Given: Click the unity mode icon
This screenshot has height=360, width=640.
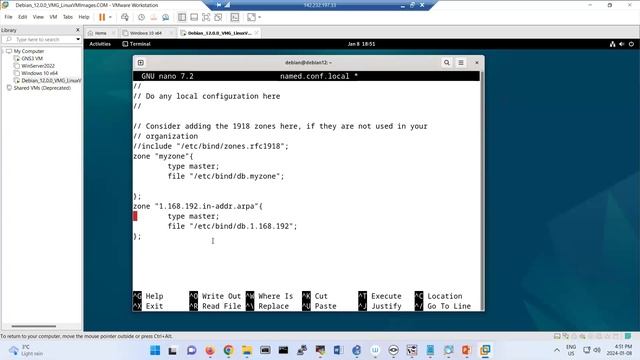Looking at the screenshot, I should point(218,17).
